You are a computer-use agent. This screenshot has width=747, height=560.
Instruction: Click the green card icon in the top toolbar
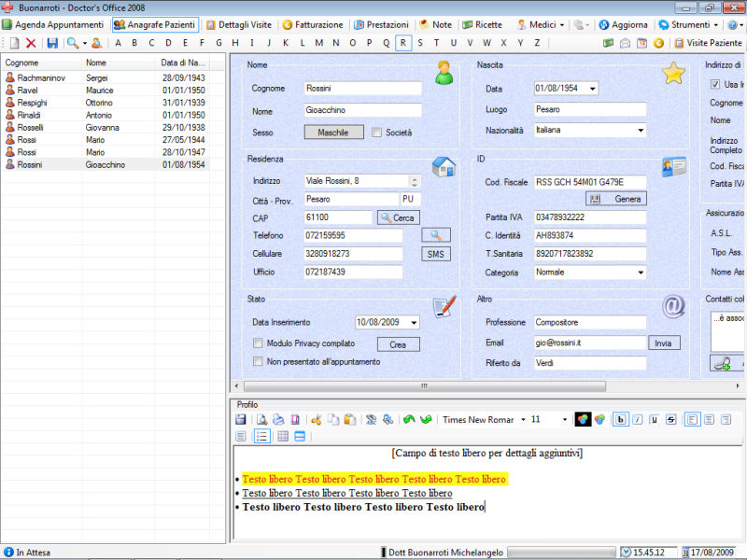pos(608,43)
